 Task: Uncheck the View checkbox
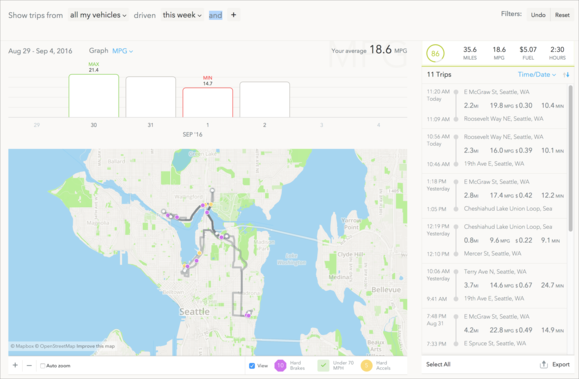[252, 366]
